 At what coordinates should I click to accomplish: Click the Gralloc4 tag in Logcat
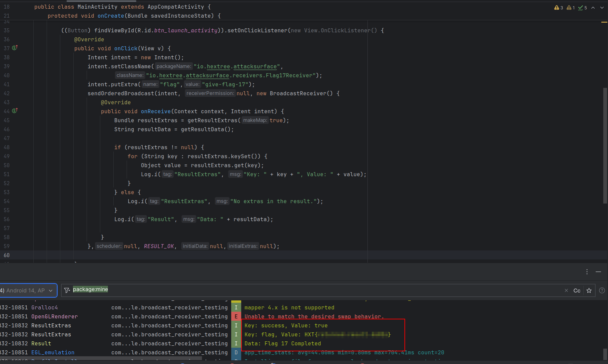(45, 307)
